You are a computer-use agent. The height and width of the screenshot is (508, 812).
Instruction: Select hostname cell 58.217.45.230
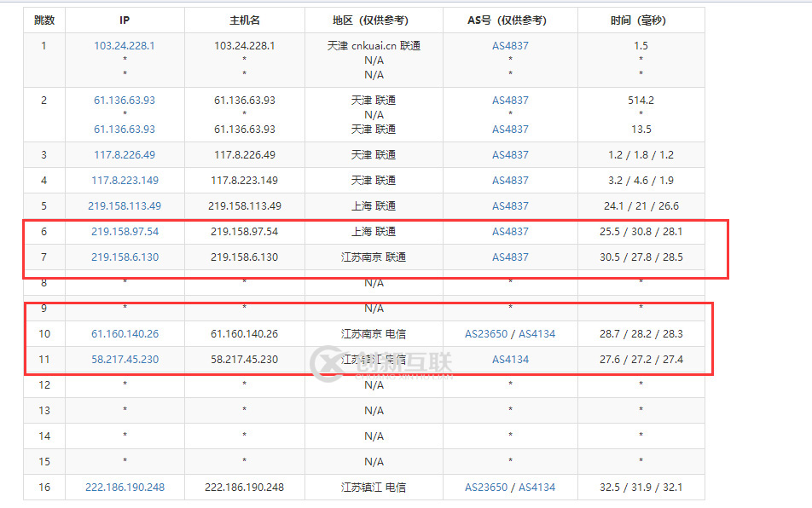pyautogui.click(x=245, y=359)
